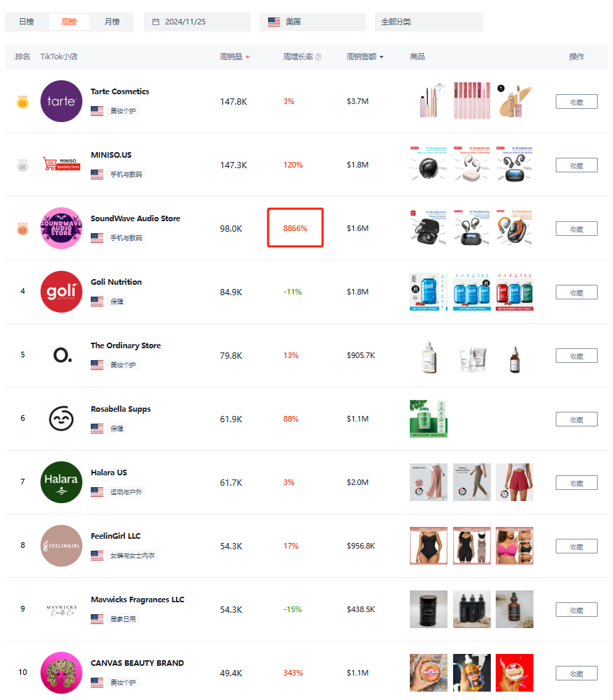Open The Ordinary Store shop link
The image size is (613, 700).
(126, 345)
